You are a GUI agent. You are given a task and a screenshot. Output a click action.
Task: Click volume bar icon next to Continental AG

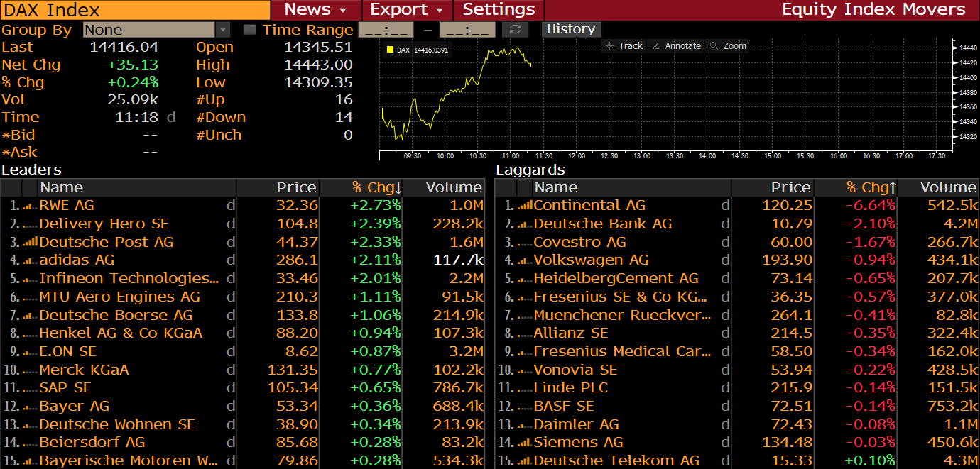coord(525,206)
